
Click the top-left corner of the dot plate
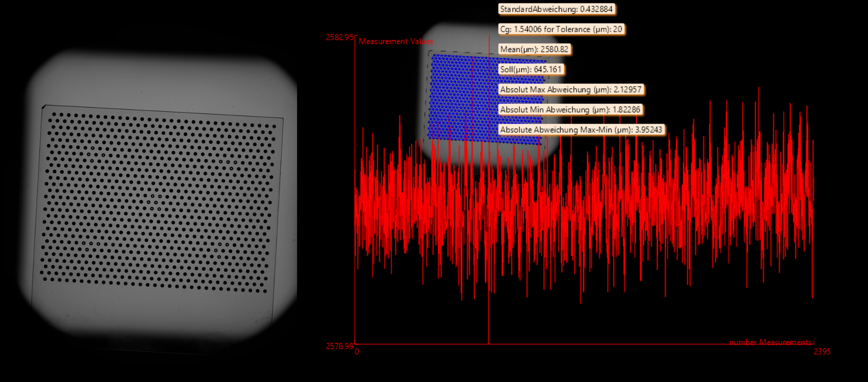[x=44, y=107]
